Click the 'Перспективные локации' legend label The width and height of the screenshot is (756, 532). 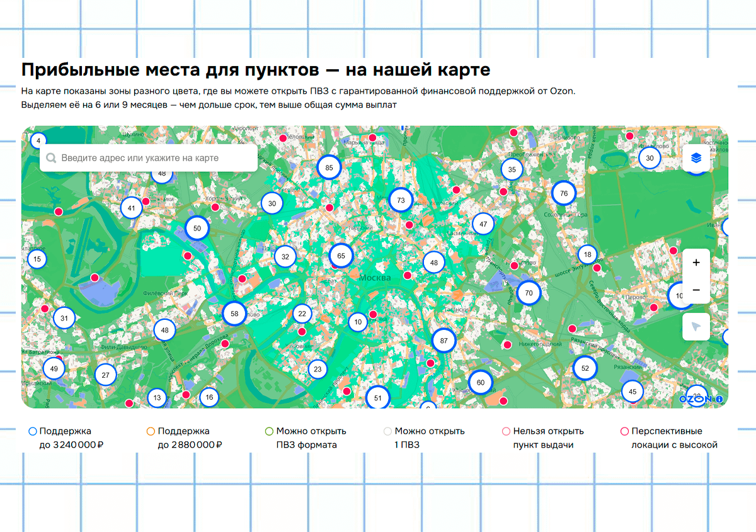coord(667,432)
